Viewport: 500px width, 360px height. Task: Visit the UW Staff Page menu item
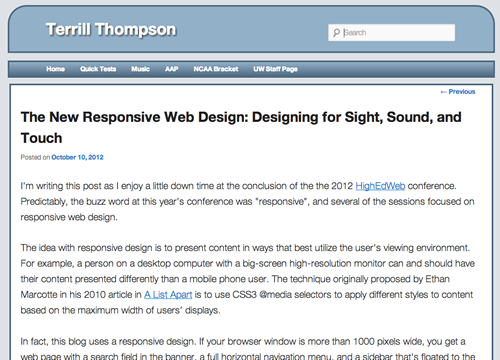point(275,69)
